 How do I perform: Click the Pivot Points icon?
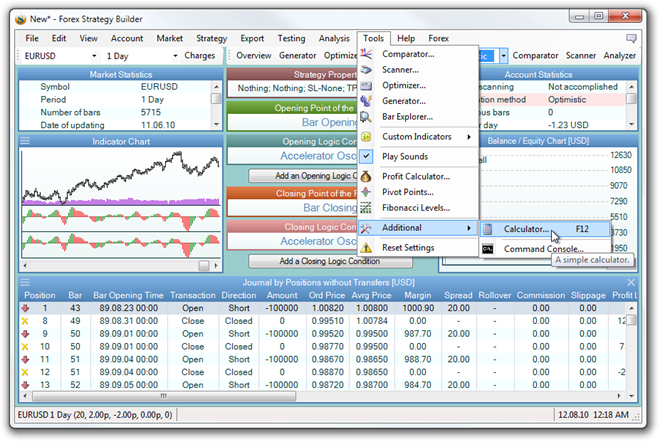pyautogui.click(x=366, y=192)
